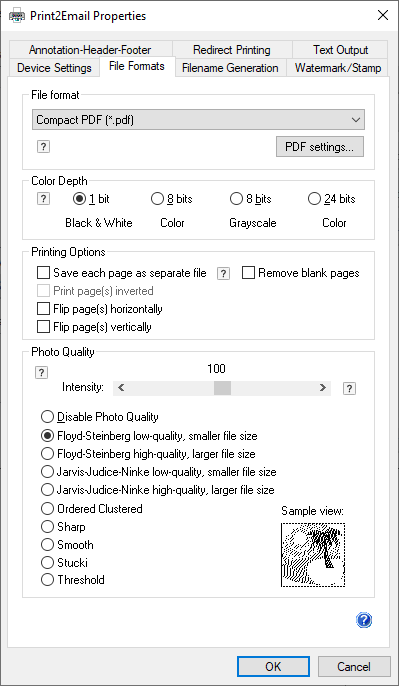Open the Compact PDF file format dropdown
The height and width of the screenshot is (686, 399).
pyautogui.click(x=198, y=120)
